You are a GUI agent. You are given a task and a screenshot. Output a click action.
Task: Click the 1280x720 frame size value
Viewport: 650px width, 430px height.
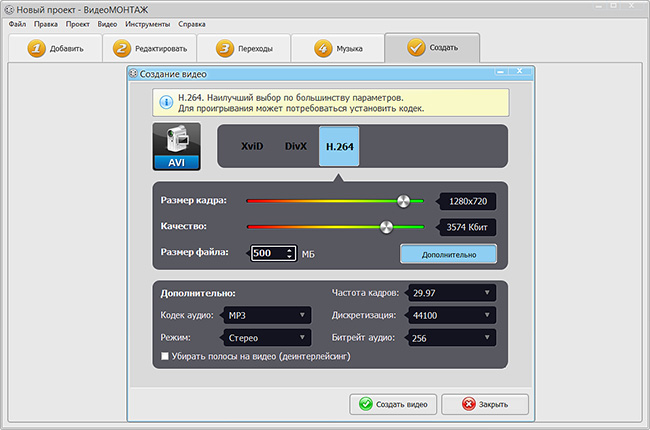(x=468, y=202)
